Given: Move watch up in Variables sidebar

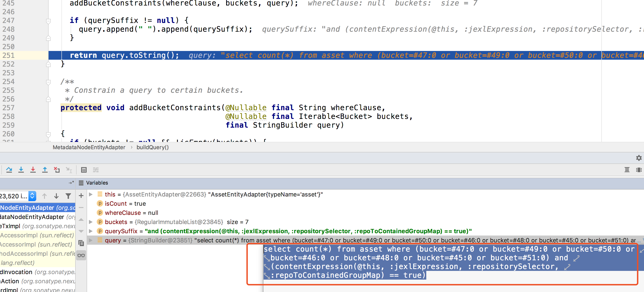Looking at the screenshot, I should tap(81, 220).
